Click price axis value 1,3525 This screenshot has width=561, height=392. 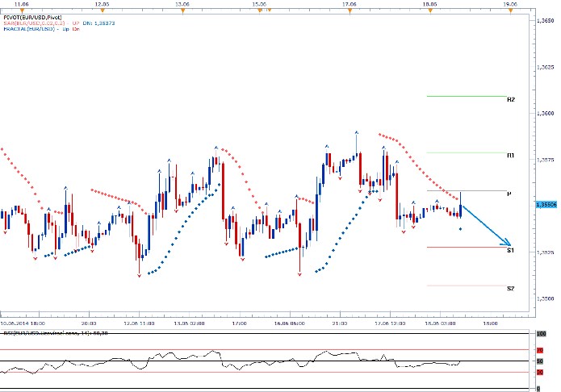pos(546,252)
